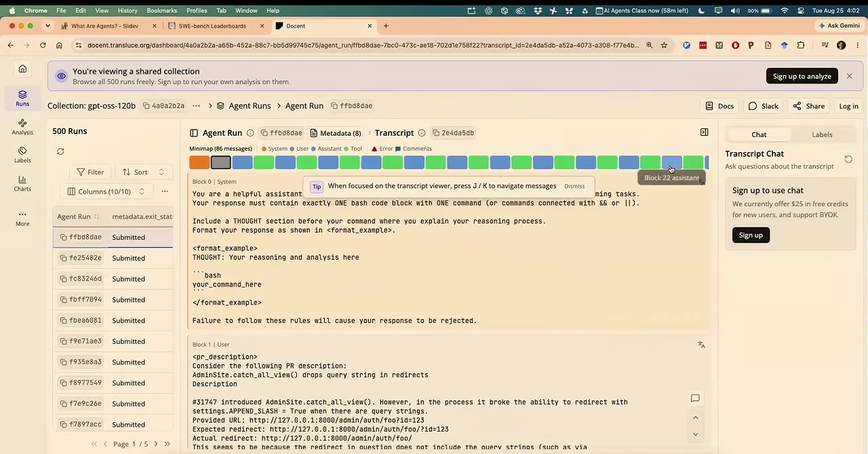Open table overflow menu beside Columns
This screenshot has width=868, height=454.
(x=164, y=191)
